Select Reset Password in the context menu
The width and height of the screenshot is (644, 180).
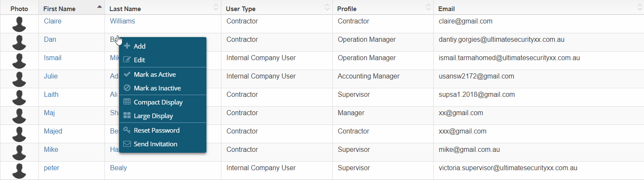click(x=157, y=130)
